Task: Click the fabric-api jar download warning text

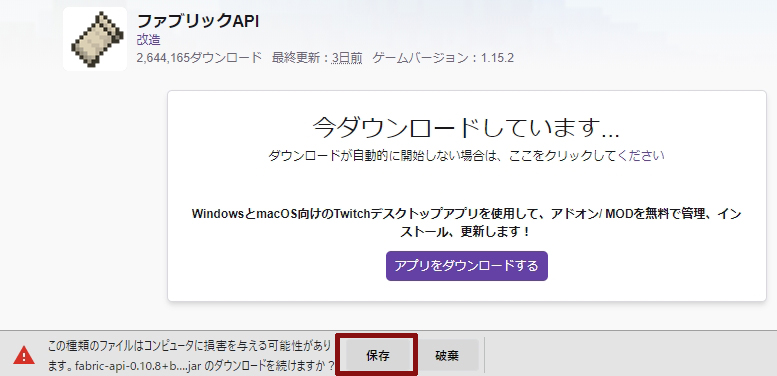Action: tap(192, 356)
